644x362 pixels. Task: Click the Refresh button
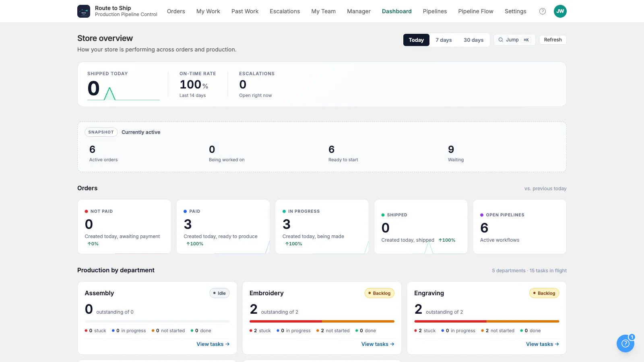tap(553, 40)
